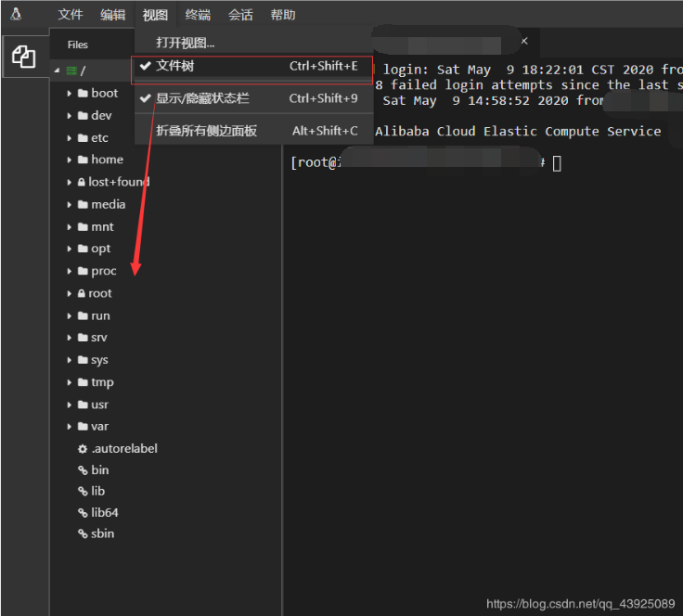Click the Alibaba Cloud Elastic Compute Service text

click(x=518, y=132)
